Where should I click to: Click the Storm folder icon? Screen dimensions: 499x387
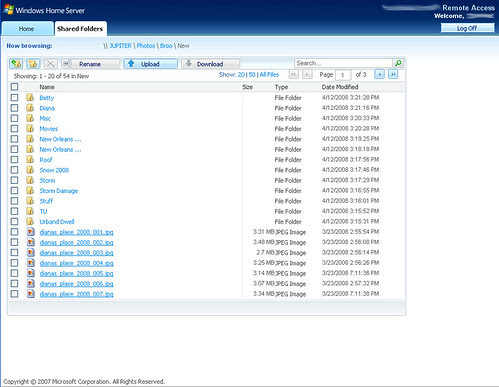pyautogui.click(x=30, y=180)
